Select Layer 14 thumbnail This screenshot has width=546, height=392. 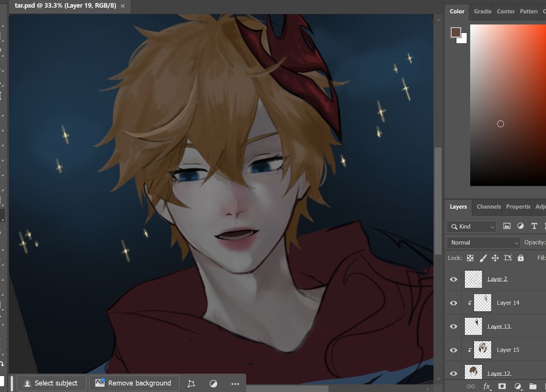[483, 303]
